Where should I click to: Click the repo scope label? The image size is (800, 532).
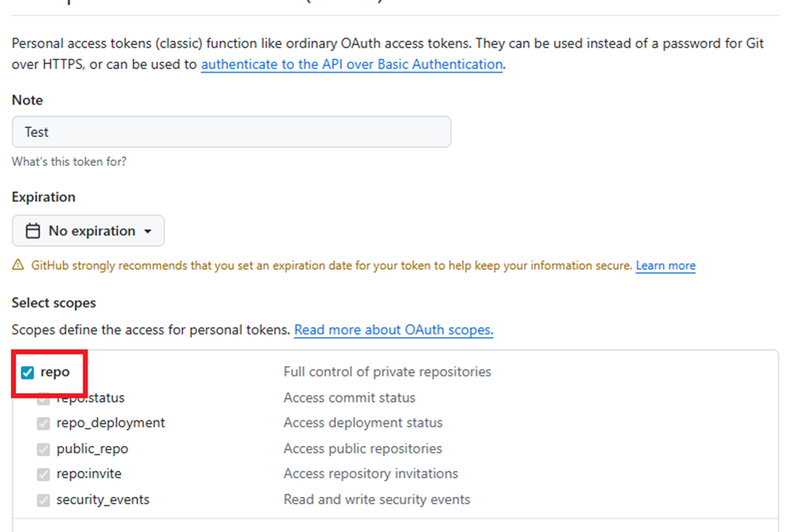54,372
